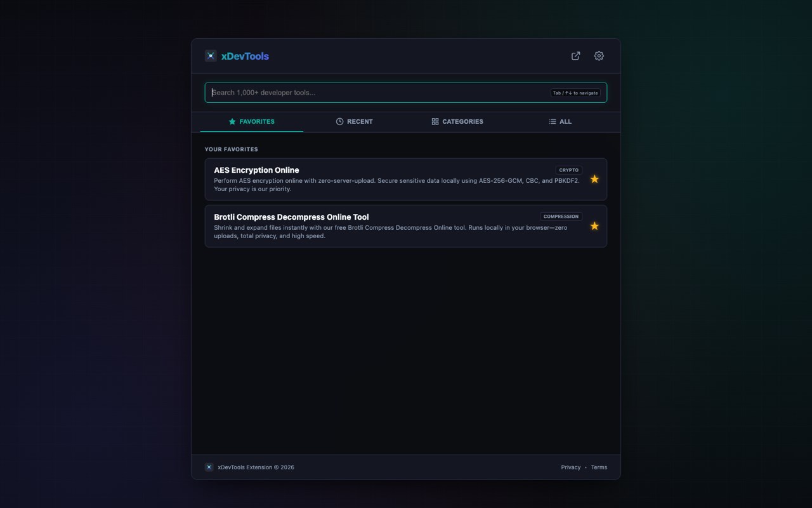The height and width of the screenshot is (508, 812).
Task: Open the Categories tab
Action: (457, 122)
